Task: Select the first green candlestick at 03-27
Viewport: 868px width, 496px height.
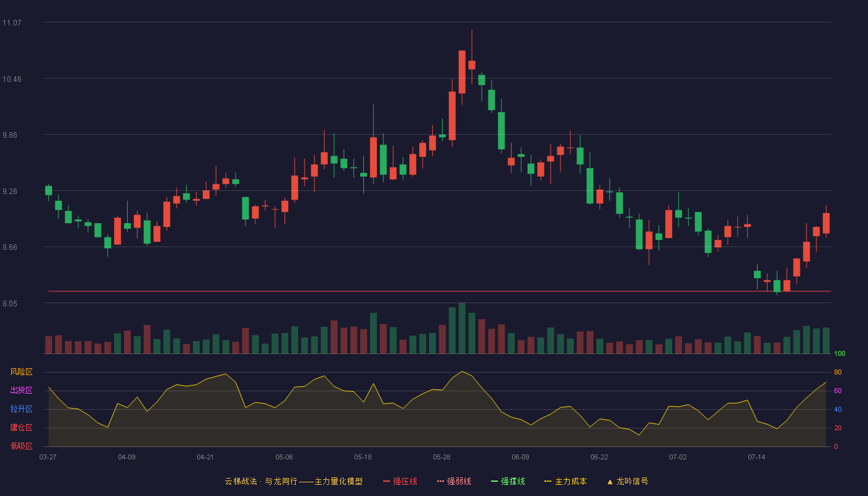Action: tap(48, 190)
